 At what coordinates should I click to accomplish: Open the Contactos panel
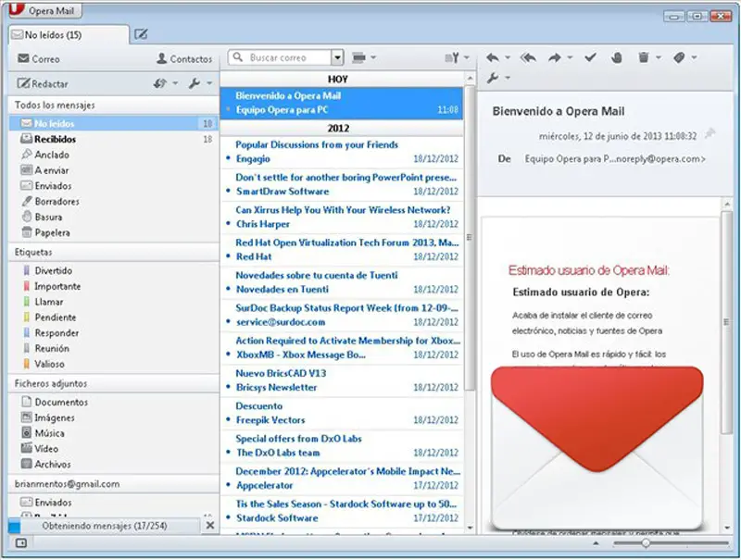click(x=184, y=58)
